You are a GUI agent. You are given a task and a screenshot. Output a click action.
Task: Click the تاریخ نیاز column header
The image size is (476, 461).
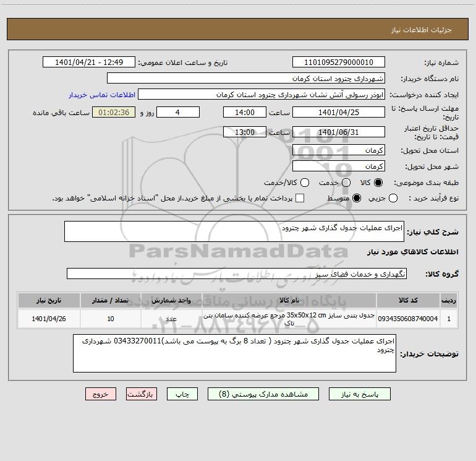[x=49, y=301]
